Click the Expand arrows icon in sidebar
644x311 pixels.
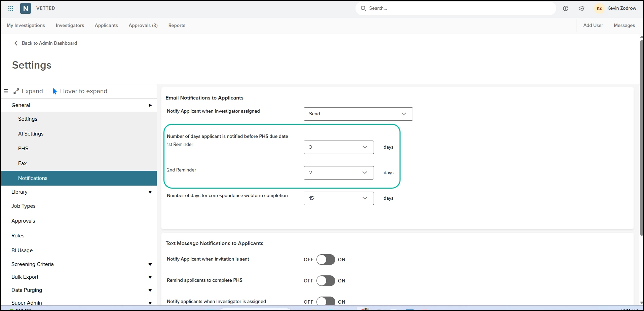tap(16, 91)
